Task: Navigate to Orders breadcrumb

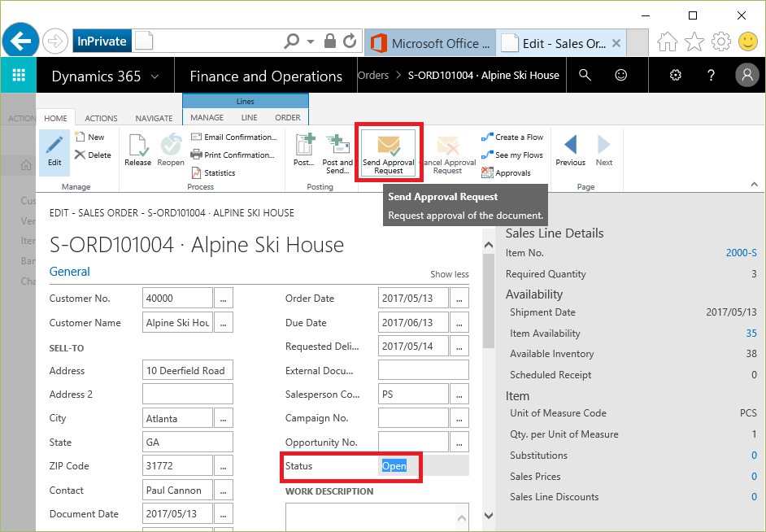Action: pyautogui.click(x=373, y=75)
